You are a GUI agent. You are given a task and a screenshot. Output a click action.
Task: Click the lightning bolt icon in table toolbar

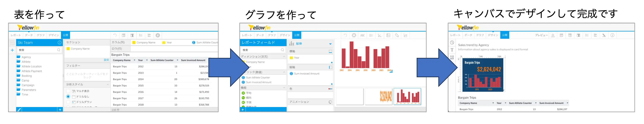[x=158, y=35]
